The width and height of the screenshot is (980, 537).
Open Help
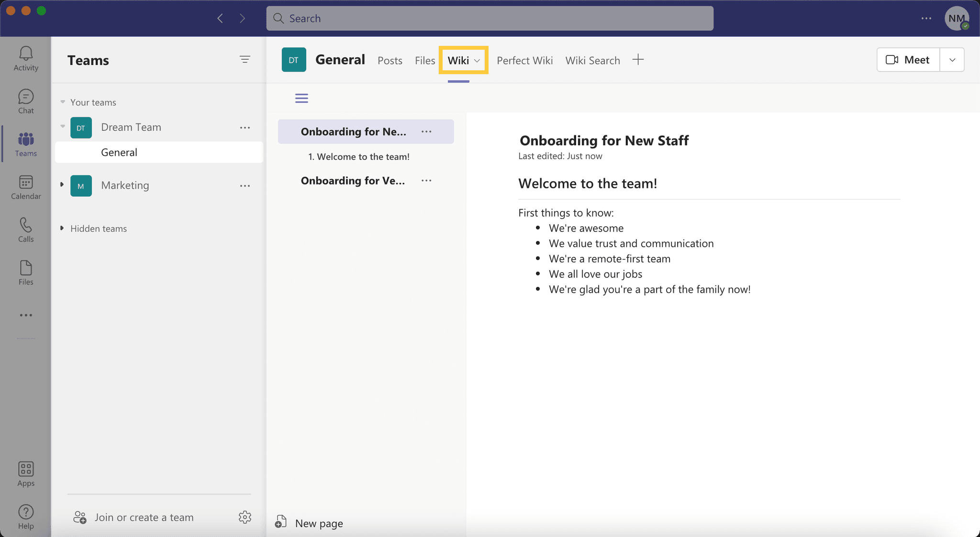25,516
